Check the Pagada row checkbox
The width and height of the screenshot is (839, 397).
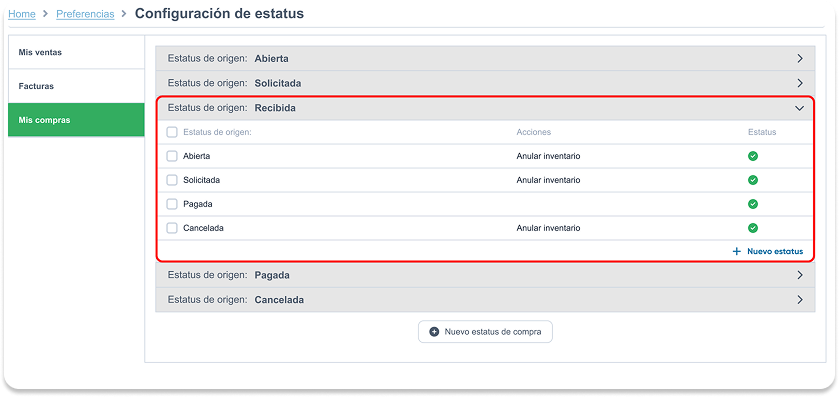(x=172, y=204)
